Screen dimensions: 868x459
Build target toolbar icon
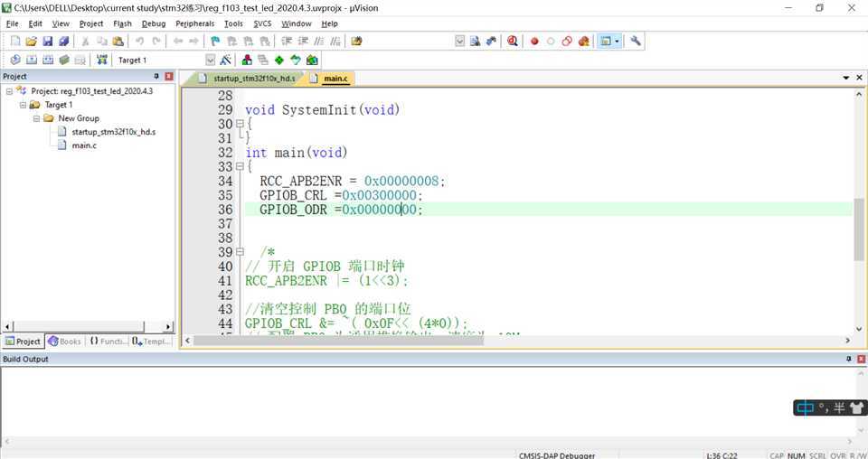pyautogui.click(x=32, y=60)
